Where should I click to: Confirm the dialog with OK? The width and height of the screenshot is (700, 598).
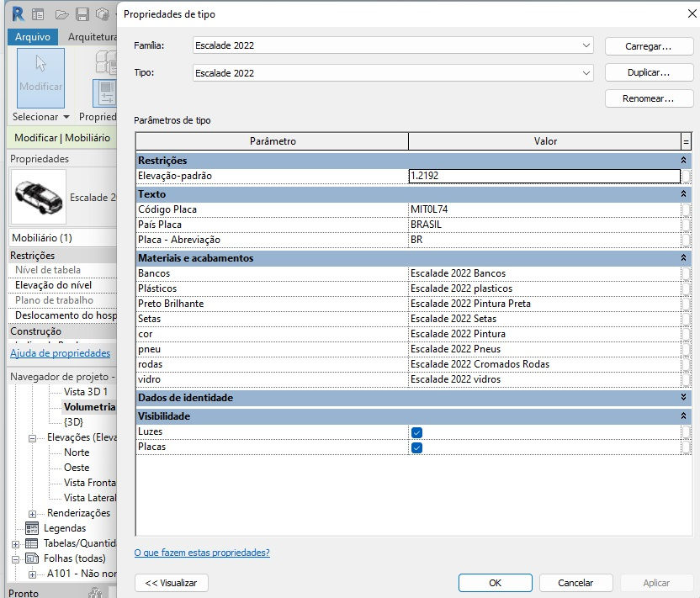[x=495, y=583]
